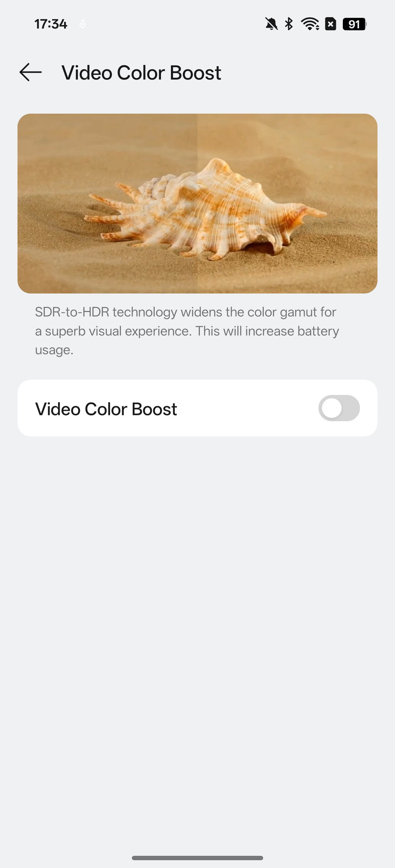Tap the bottom navigation gesture bar
This screenshot has width=395, height=868.
[x=197, y=858]
